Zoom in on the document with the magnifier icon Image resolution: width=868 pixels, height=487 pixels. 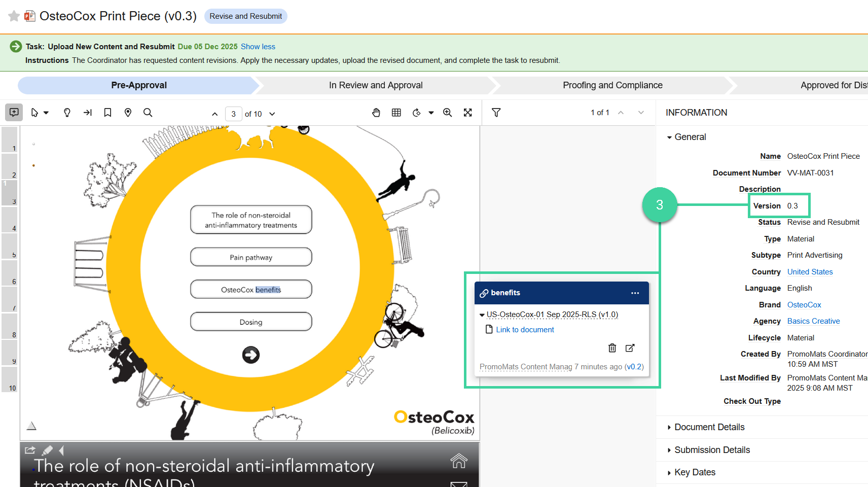447,112
